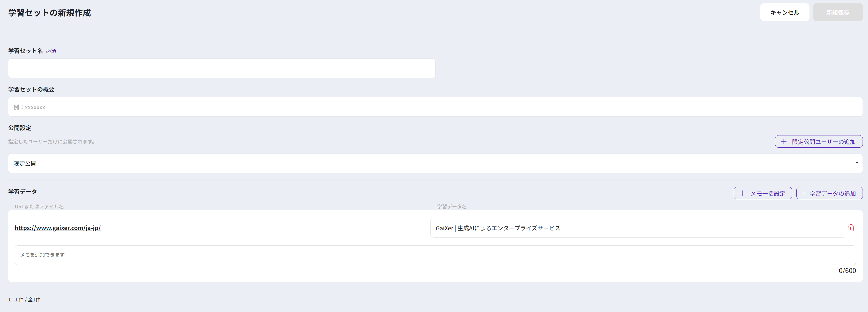Click the 1 - 1 件 / 全1件 pagination text
This screenshot has width=868, height=312.
point(24,300)
